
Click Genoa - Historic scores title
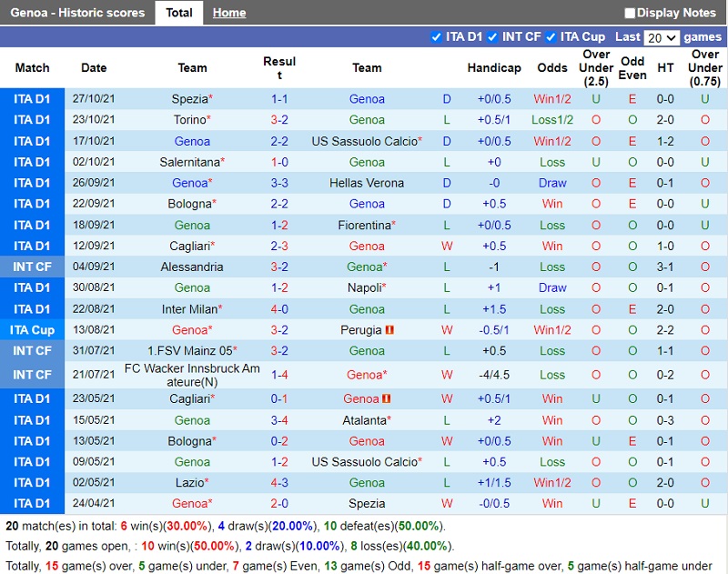[77, 13]
